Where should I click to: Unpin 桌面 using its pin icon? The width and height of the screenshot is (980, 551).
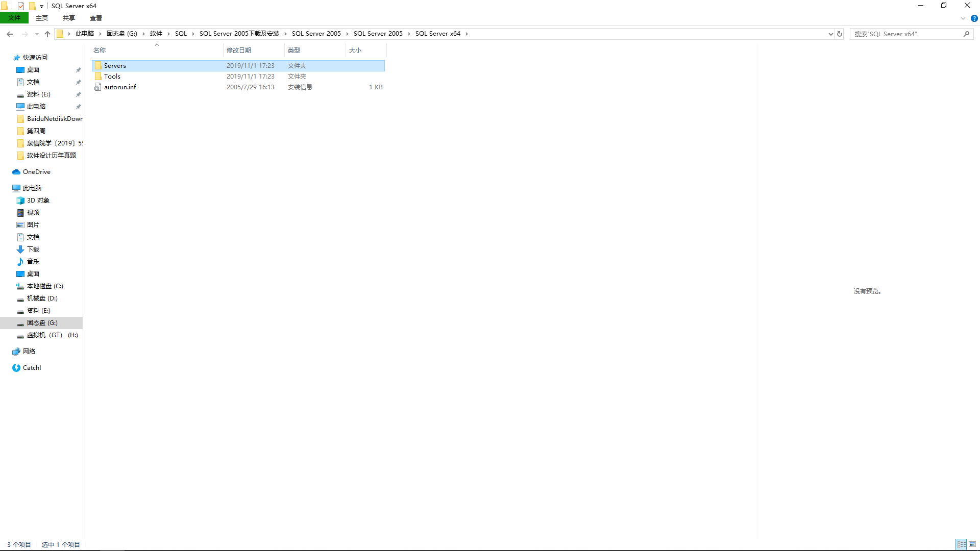coord(78,70)
